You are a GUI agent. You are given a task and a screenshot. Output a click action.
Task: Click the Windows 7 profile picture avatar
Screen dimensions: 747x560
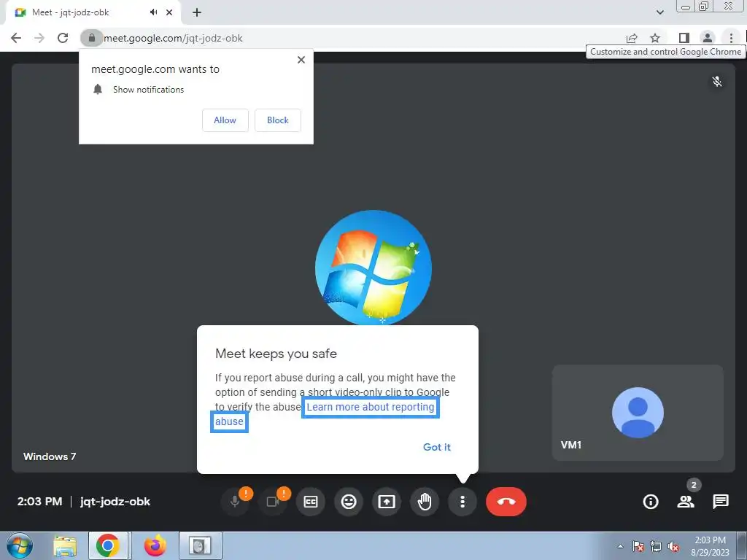click(x=373, y=268)
